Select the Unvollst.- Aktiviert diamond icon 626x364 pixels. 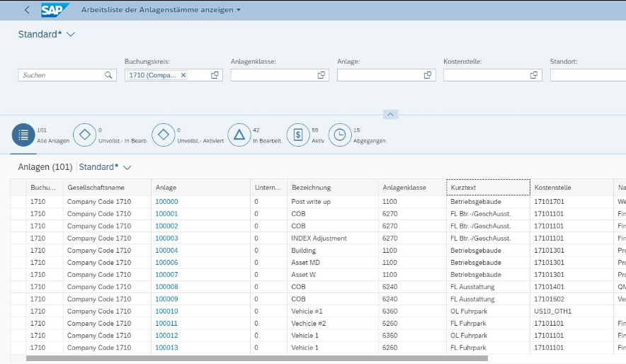click(164, 135)
